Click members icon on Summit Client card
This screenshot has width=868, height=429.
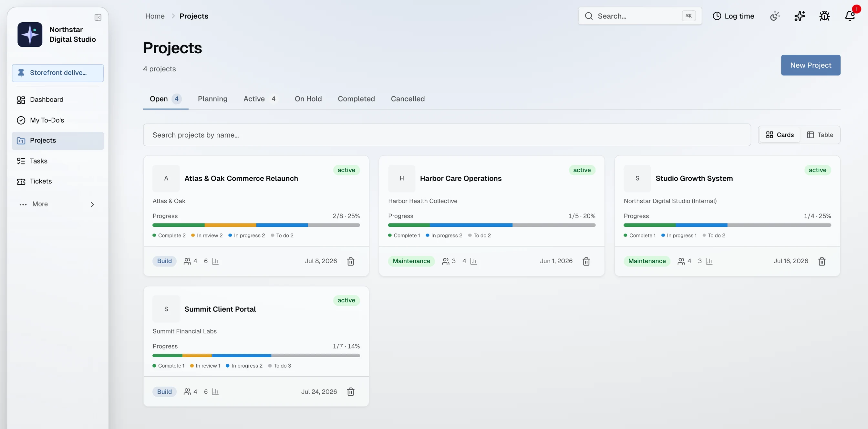[187, 392]
